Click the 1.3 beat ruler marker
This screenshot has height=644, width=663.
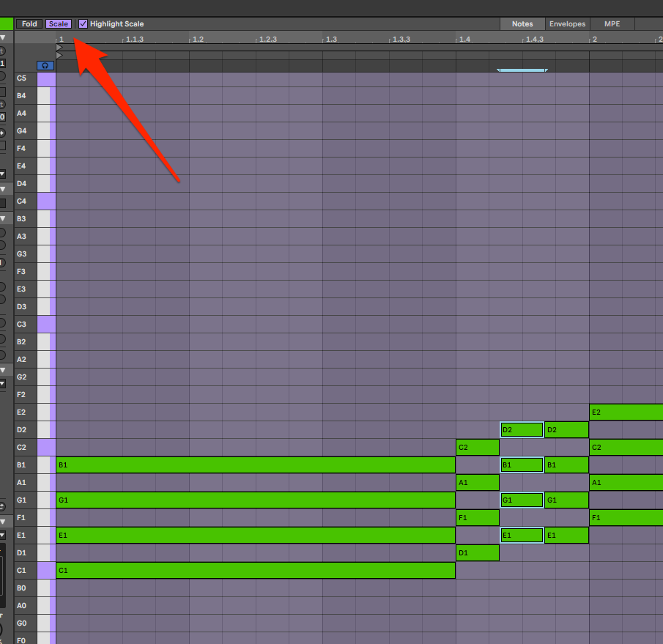[x=331, y=39]
